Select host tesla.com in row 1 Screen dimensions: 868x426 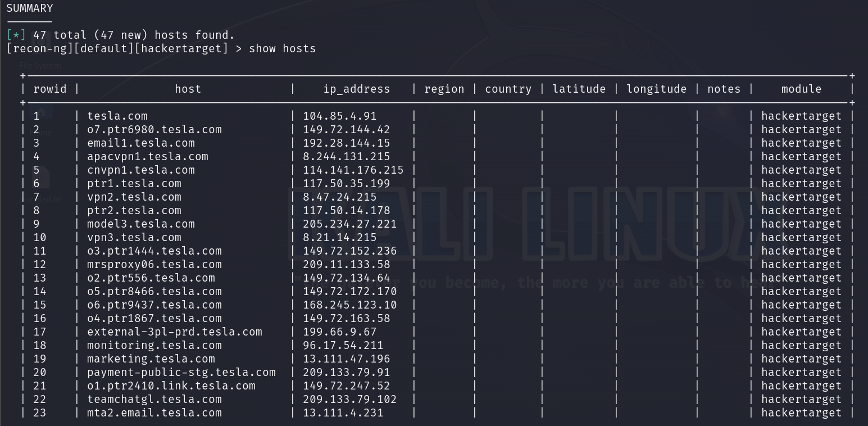(117, 116)
